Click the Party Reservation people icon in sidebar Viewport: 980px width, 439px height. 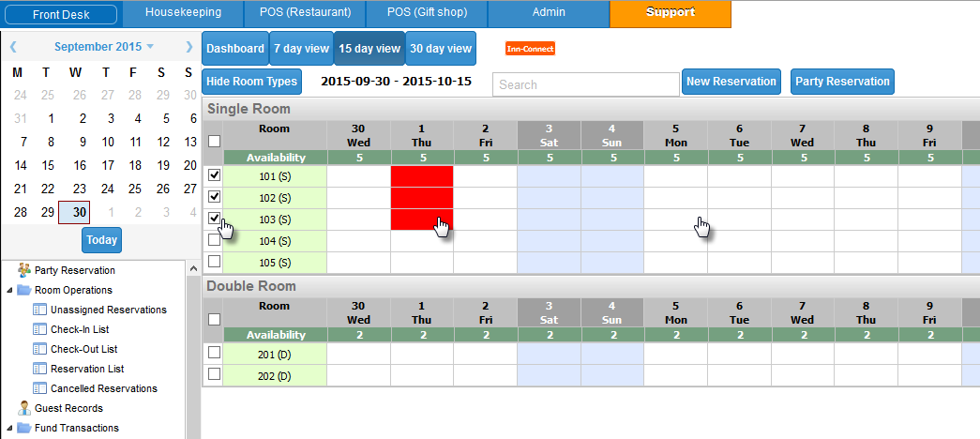23,270
